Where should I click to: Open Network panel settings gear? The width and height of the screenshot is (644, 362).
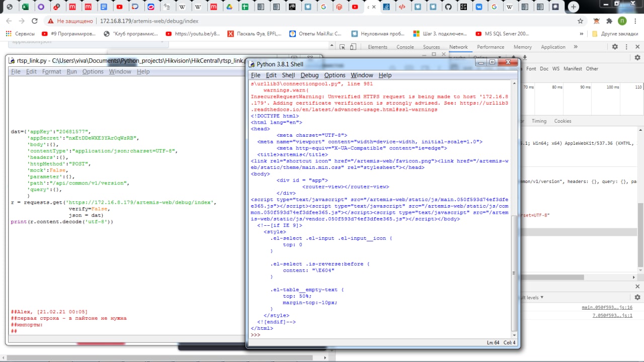[x=637, y=58]
